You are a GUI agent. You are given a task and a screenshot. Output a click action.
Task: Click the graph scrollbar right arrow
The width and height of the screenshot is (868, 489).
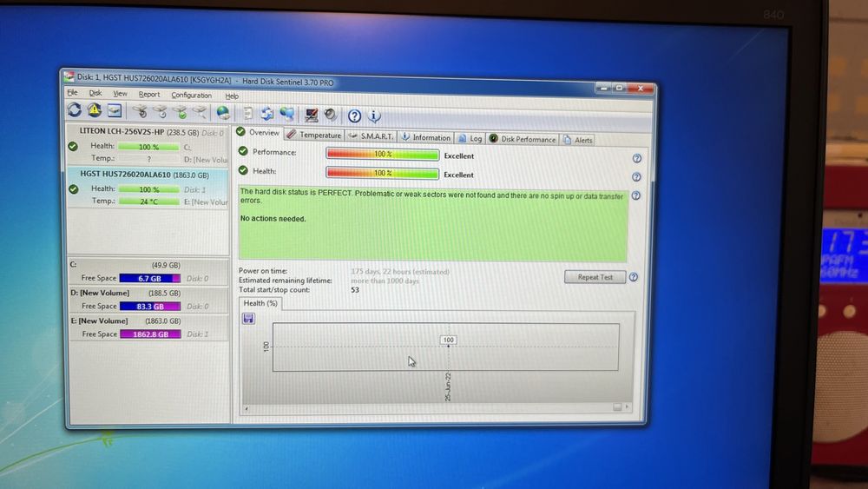point(627,407)
